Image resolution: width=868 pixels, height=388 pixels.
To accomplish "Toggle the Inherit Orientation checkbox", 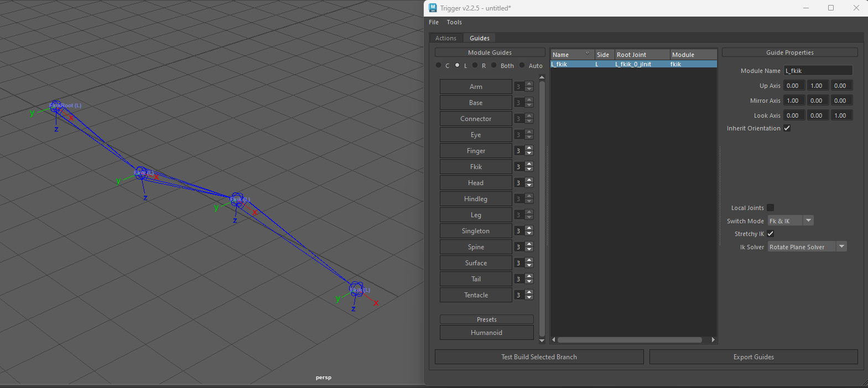I will [x=787, y=128].
